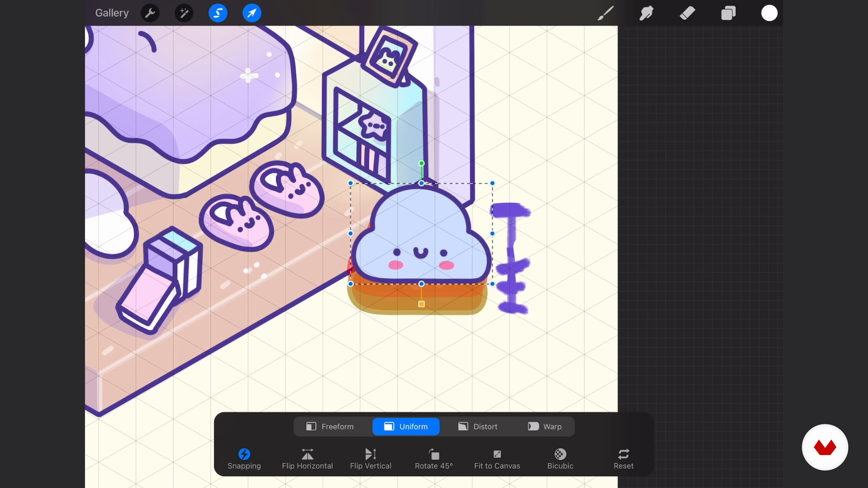
Task: Click the green rotation handle
Action: coord(421,163)
